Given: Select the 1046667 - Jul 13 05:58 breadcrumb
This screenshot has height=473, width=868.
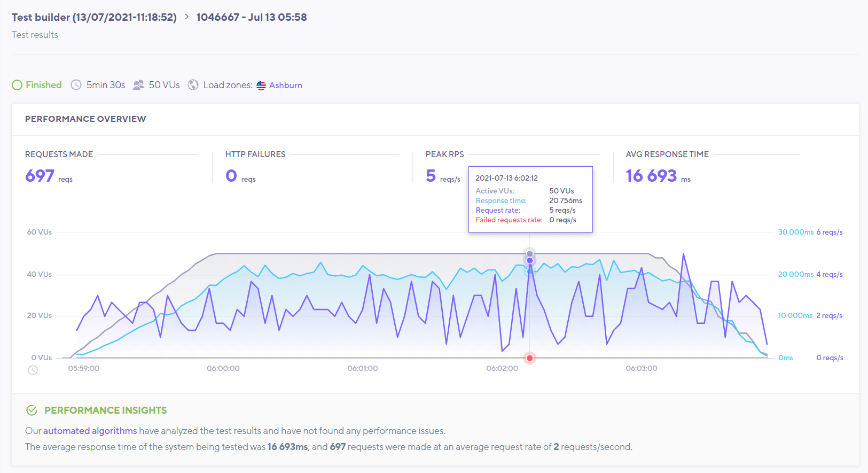Looking at the screenshot, I should [252, 17].
